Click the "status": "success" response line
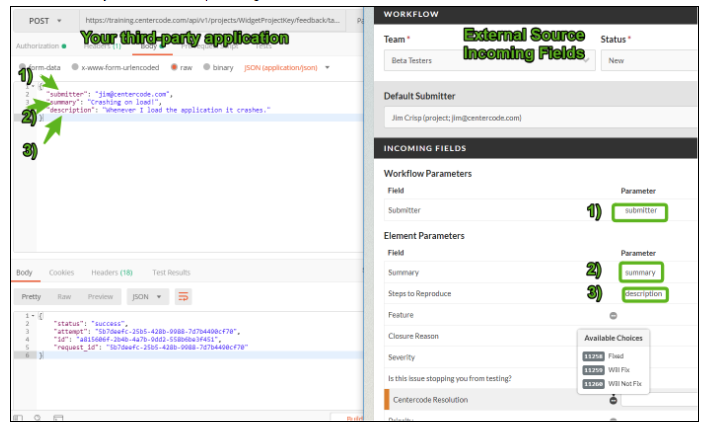This screenshot has width=707, height=424. point(90,323)
